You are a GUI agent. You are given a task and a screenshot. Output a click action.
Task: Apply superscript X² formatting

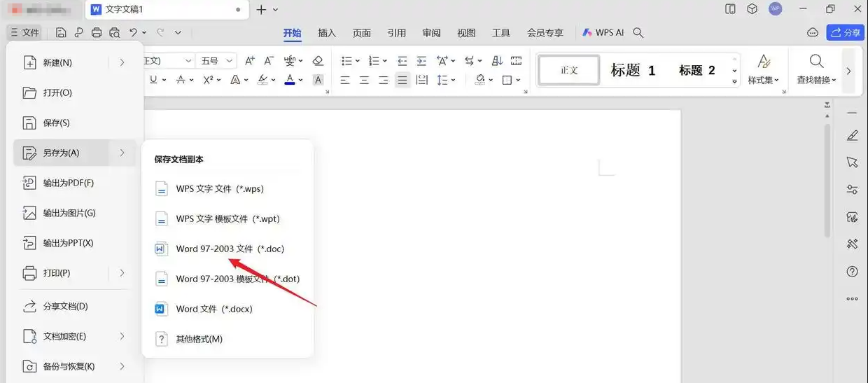[x=208, y=80]
